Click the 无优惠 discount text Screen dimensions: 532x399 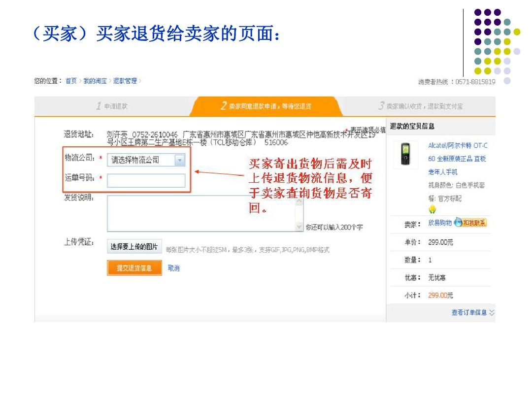436,278
